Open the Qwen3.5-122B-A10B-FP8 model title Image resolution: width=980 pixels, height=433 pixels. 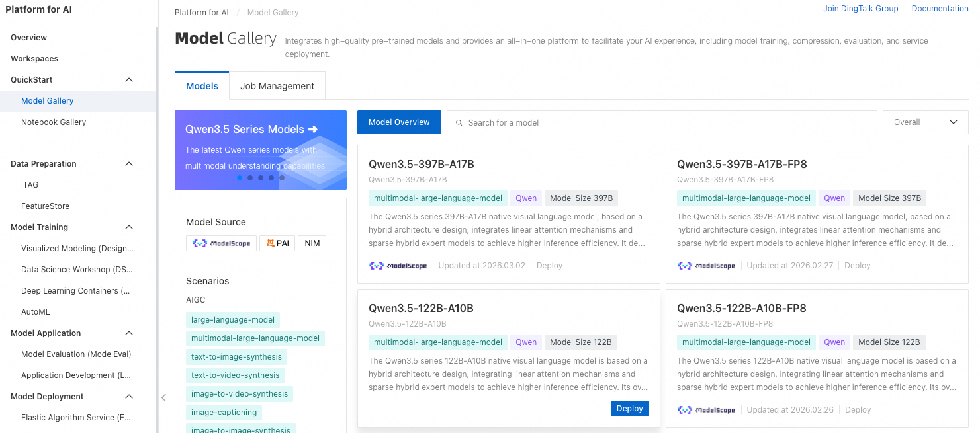(742, 309)
